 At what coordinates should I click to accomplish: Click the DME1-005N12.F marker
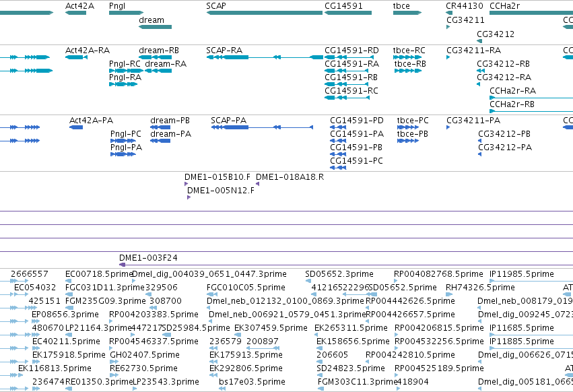(x=189, y=197)
